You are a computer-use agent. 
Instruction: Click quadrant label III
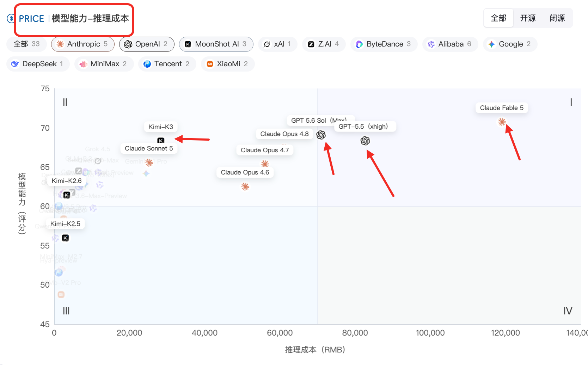66,311
